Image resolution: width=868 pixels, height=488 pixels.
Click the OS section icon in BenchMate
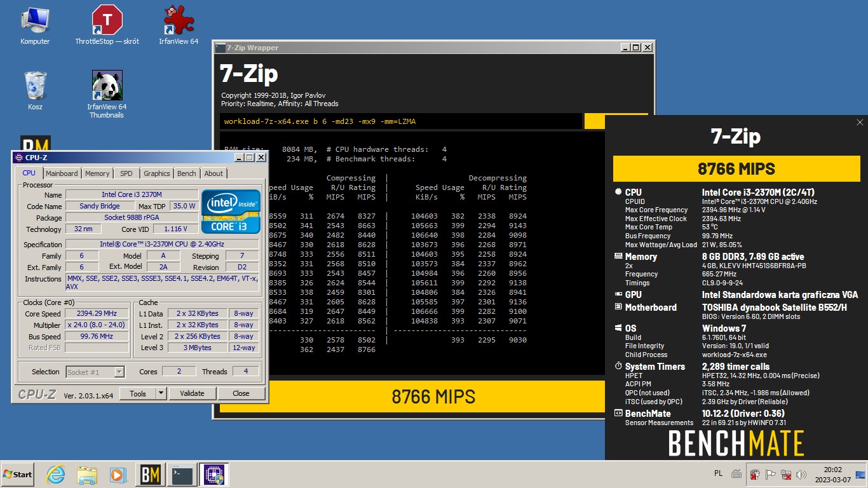click(x=618, y=328)
